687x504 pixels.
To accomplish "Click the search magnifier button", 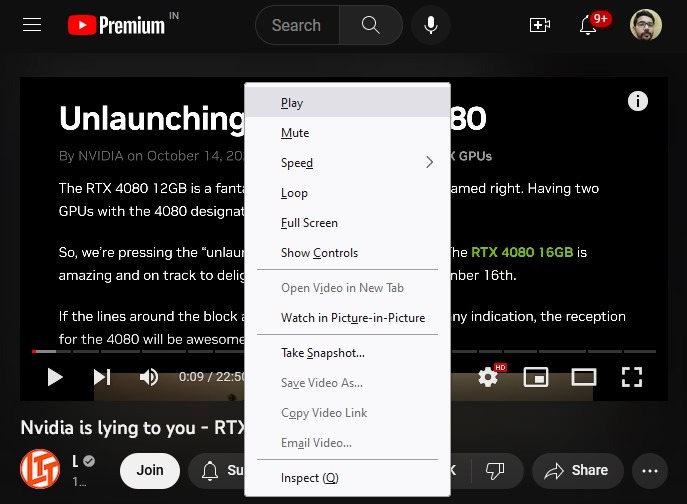I will [x=371, y=25].
